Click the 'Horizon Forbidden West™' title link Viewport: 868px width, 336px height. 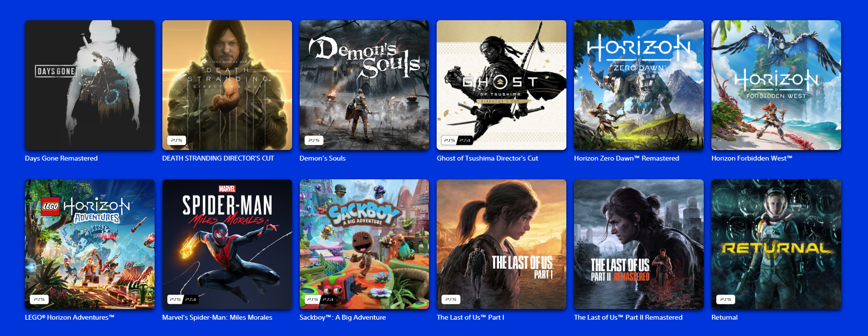(752, 158)
